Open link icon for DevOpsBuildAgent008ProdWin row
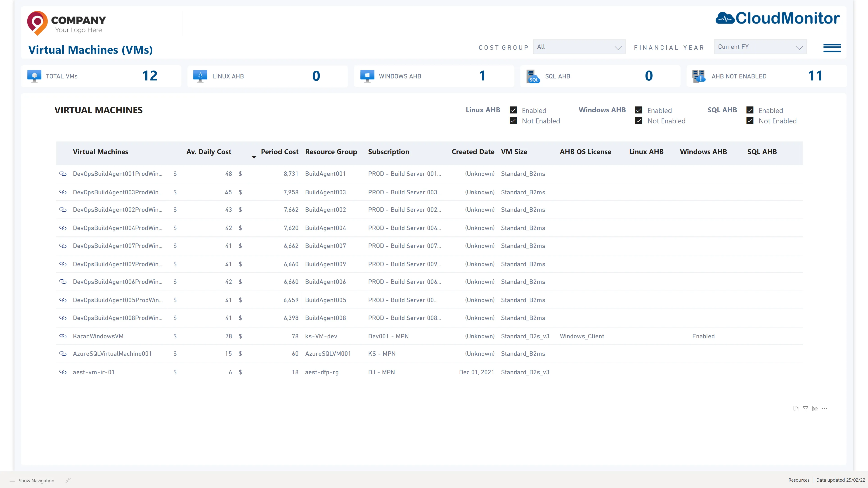Screen dimensions: 868x488 pyautogui.click(x=63, y=318)
